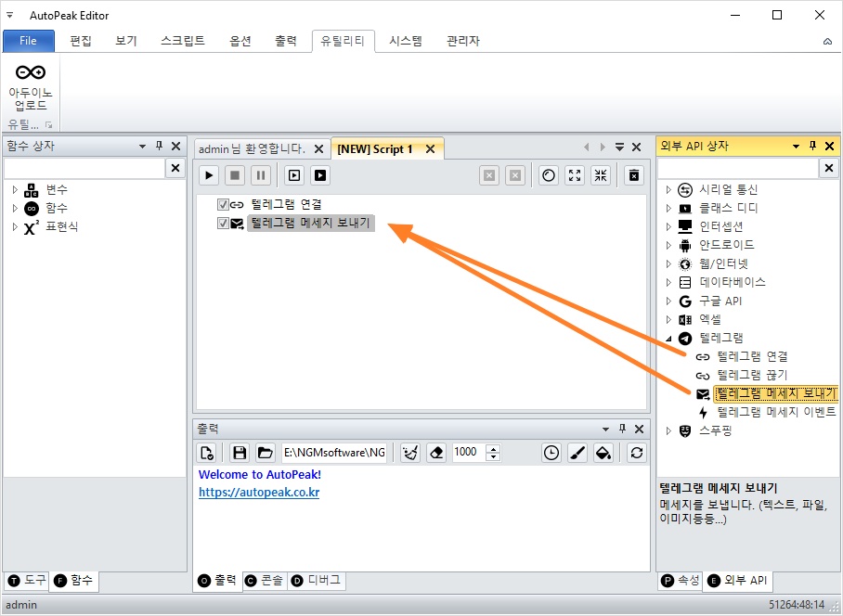Open the document tab list dropdown
This screenshot has width=843, height=616.
[x=619, y=147]
